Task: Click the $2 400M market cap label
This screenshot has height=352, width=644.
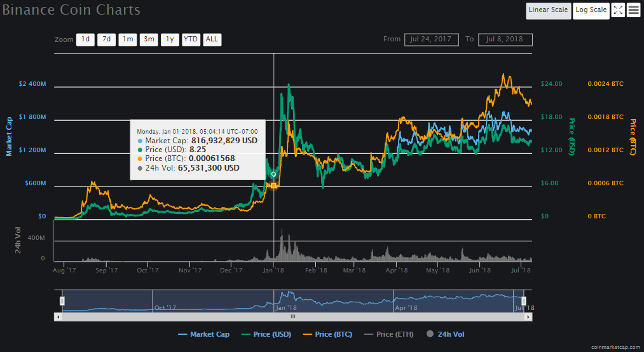Action: coord(32,84)
